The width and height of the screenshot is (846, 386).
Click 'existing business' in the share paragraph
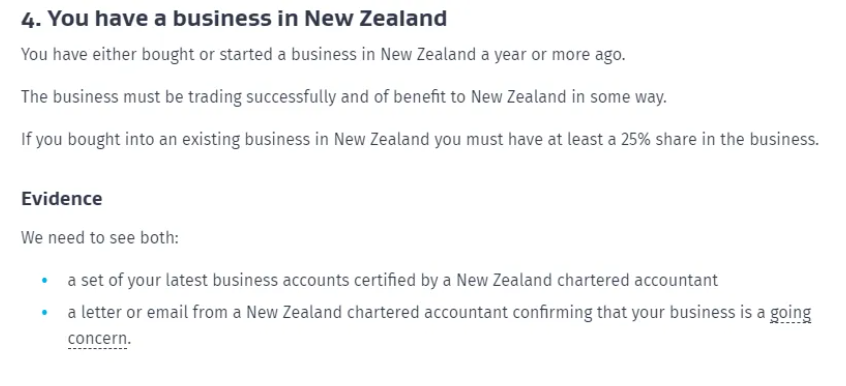[245, 139]
